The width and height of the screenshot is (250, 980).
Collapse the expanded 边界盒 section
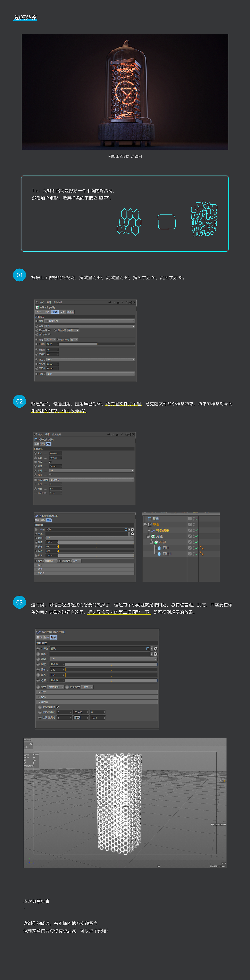tap(97, 702)
